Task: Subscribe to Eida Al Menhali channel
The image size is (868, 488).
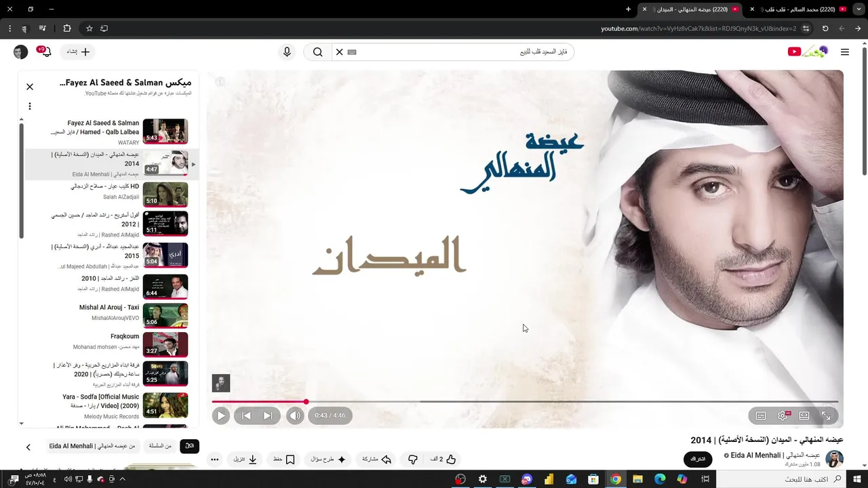Action: coord(698,459)
